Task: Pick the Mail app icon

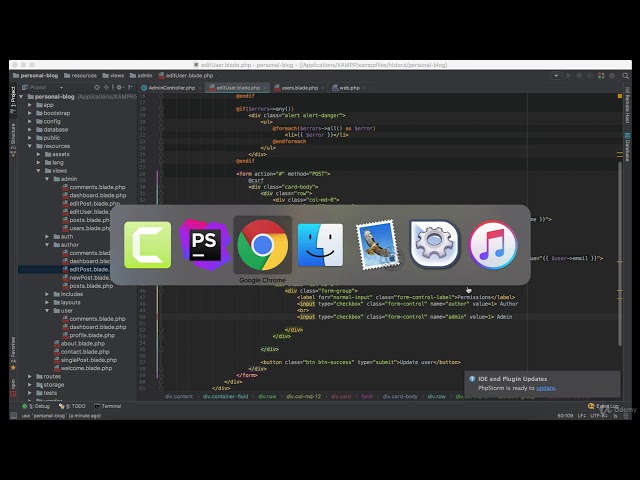Action: click(378, 245)
